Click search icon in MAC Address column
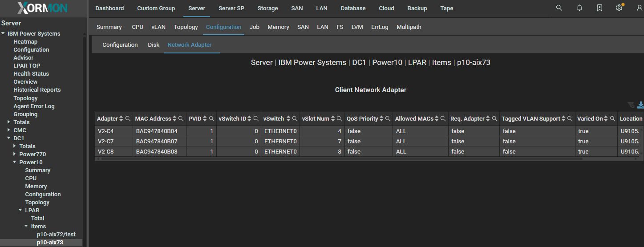The width and height of the screenshot is (644, 247). [181, 119]
